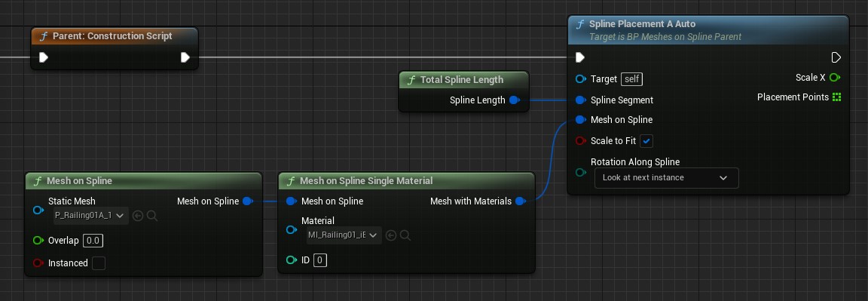Select Mesh on Spline Single Material node title
Image resolution: width=868 pixels, height=301 pixels.
[366, 181]
